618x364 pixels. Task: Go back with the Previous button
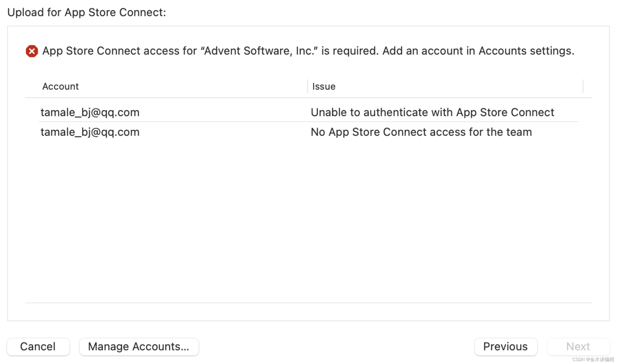(506, 346)
